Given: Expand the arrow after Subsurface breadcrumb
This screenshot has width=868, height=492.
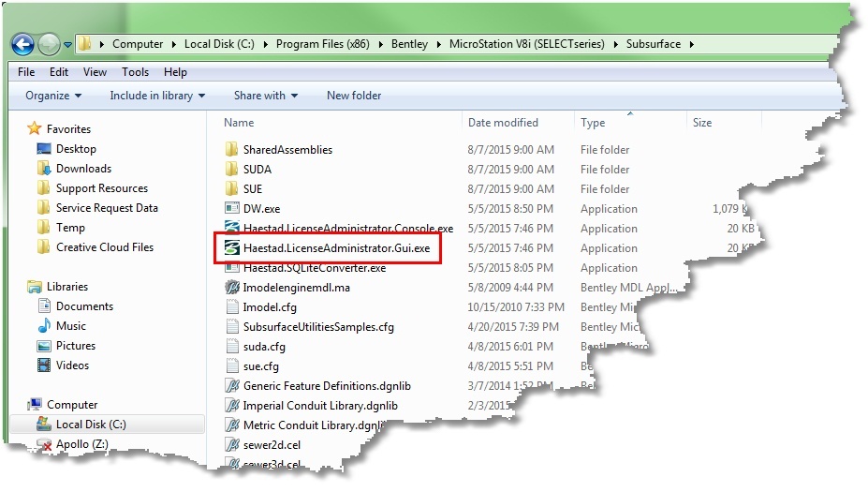Looking at the screenshot, I should coord(691,44).
